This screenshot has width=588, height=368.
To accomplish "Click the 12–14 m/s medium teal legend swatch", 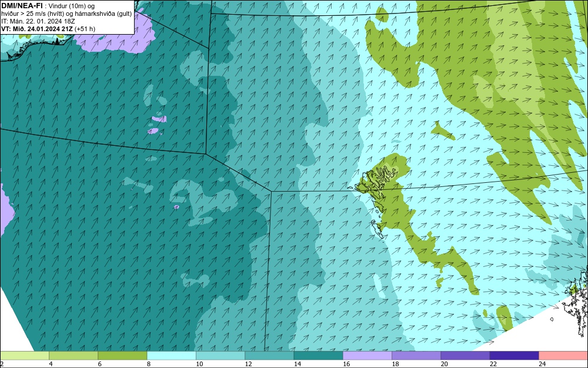I will point(269,356).
